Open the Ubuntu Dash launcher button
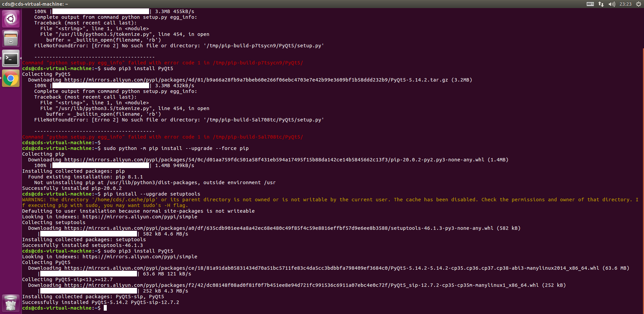Screen dimensions: 644x314 (10, 18)
